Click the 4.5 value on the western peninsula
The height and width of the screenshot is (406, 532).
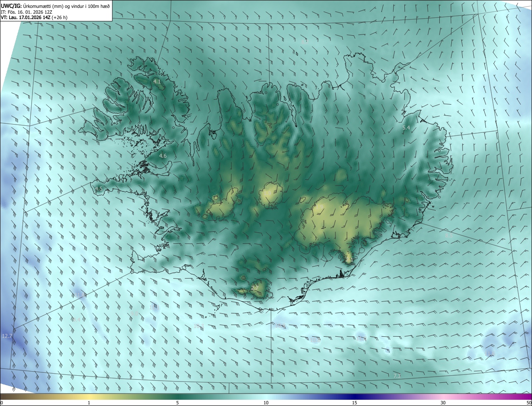[x=99, y=189]
